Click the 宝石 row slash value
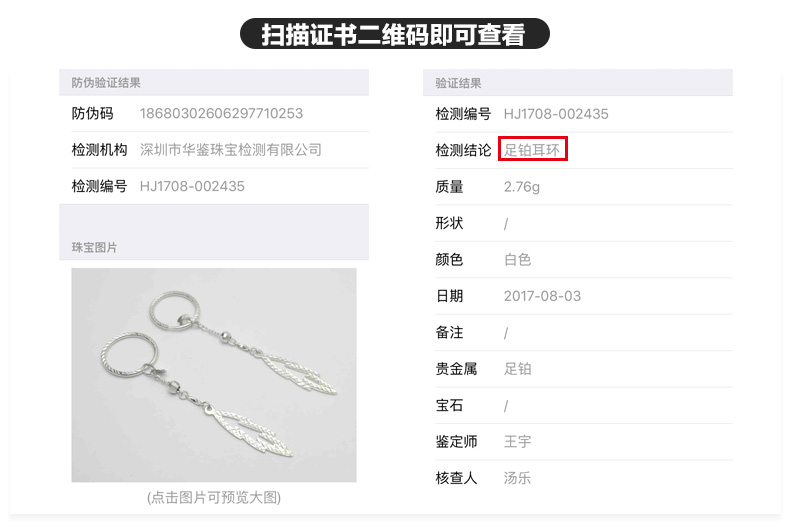This screenshot has width=790, height=529. (x=506, y=406)
